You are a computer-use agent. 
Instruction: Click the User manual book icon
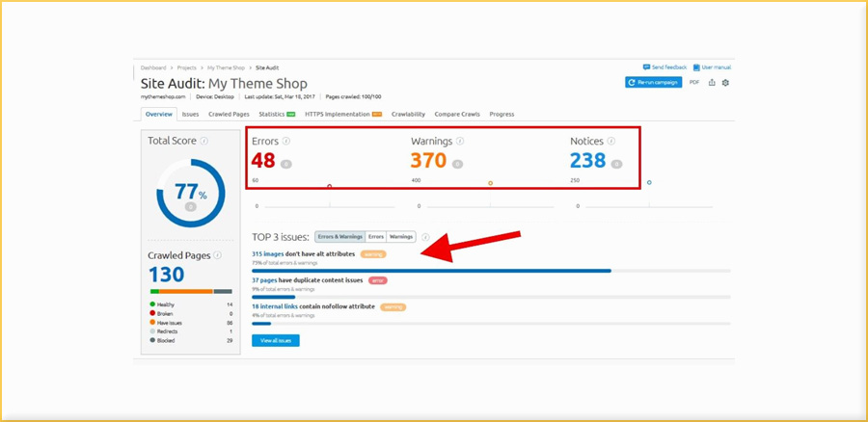[x=696, y=67]
